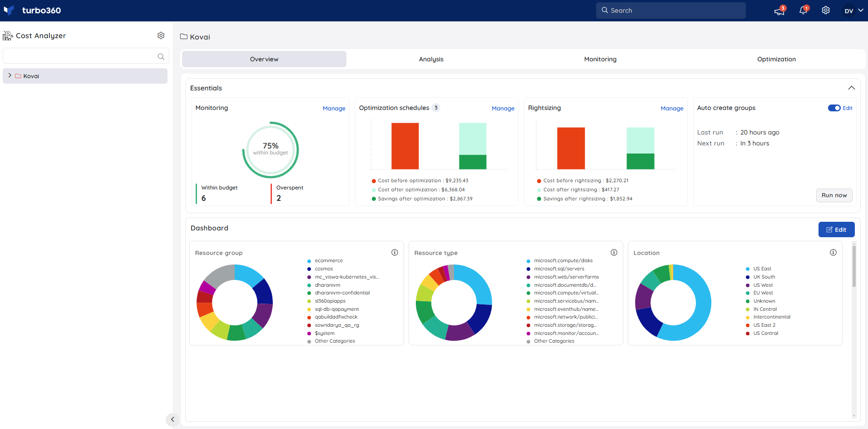The width and height of the screenshot is (868, 429).
Task: Click the 75% within budget gauge
Action: coord(271,150)
